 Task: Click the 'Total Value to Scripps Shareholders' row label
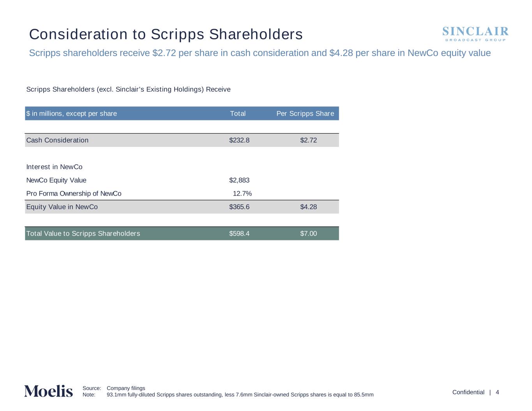83,234
